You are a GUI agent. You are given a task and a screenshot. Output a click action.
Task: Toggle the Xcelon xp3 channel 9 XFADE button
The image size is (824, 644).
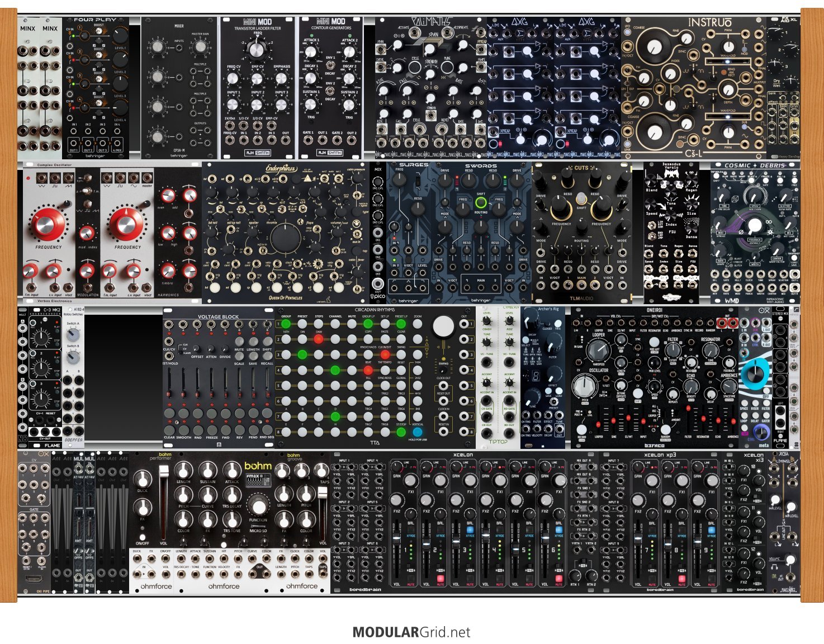tap(712, 529)
